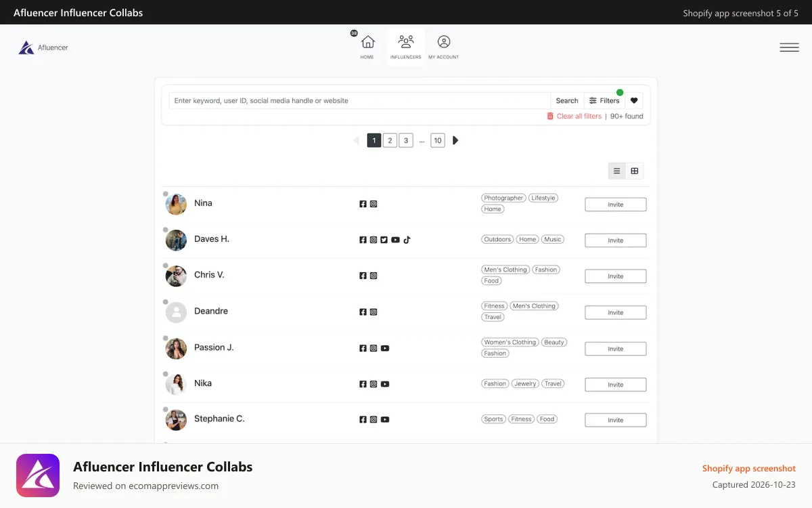Invite Nika
Image resolution: width=812 pixels, height=508 pixels.
(x=616, y=385)
